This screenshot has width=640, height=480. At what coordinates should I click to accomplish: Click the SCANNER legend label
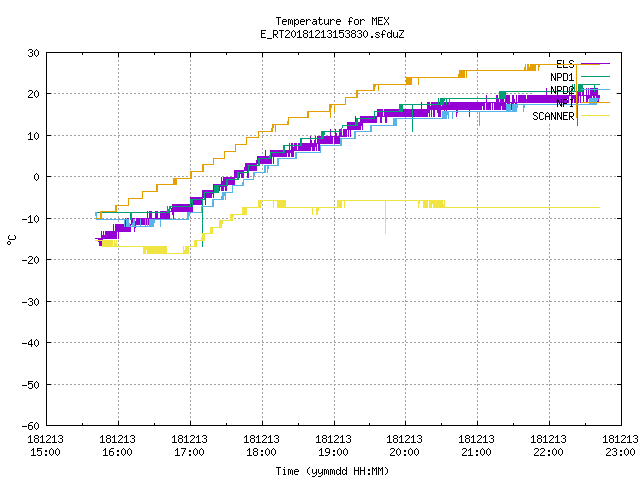pos(553,116)
